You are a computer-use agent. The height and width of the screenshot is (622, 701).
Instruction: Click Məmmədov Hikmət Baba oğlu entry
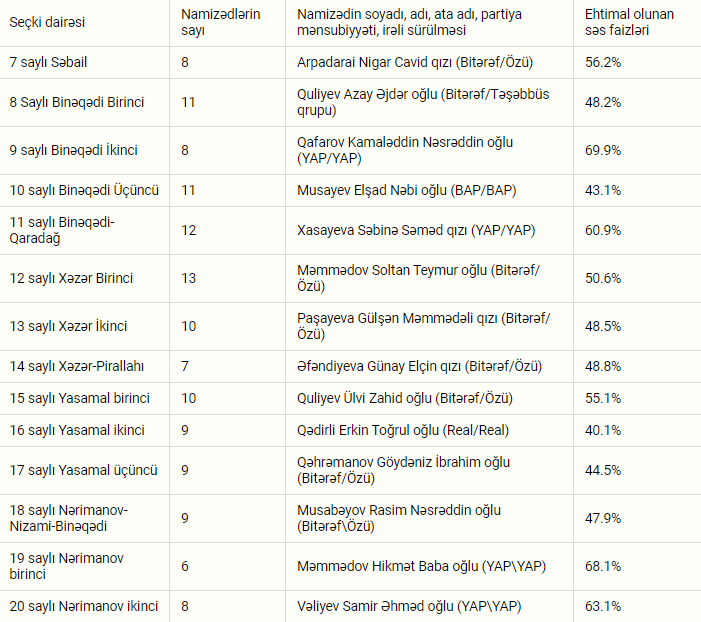(x=421, y=567)
